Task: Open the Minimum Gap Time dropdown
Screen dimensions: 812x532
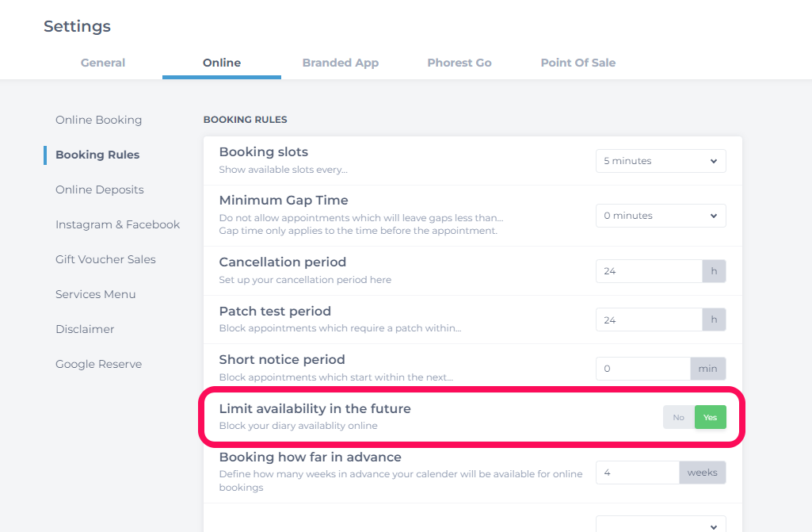Action: [661, 216]
